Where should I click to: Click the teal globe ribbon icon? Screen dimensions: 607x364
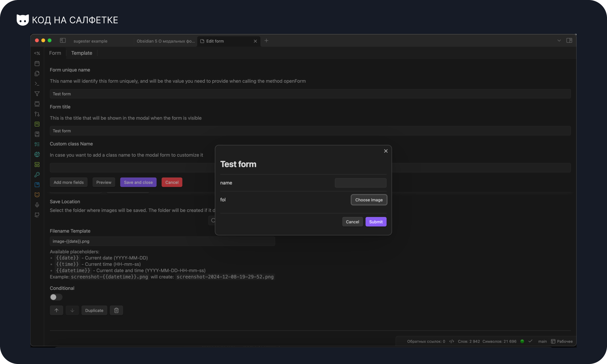coord(37,155)
